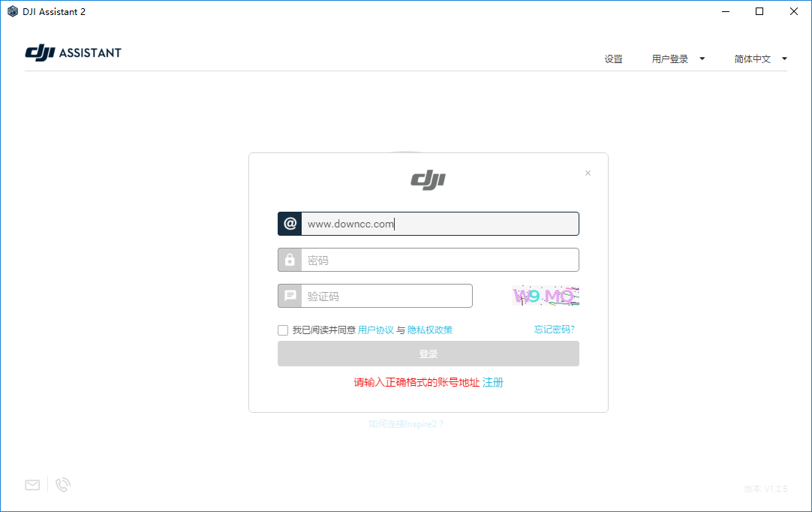This screenshot has width=812, height=512.
Task: Check the agreement checkbox for 用户协议
Action: pos(283,330)
